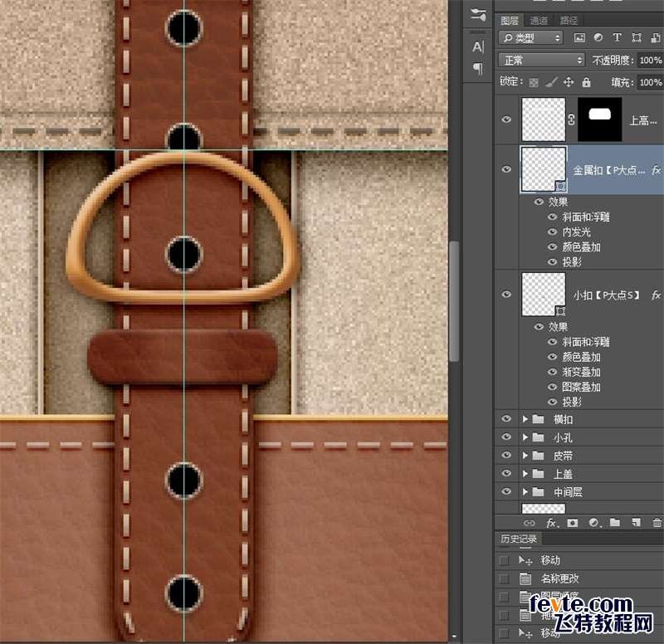Viewport: 664px width, 644px height.
Task: Open the 类型 layer filter dropdown
Action: 530,38
